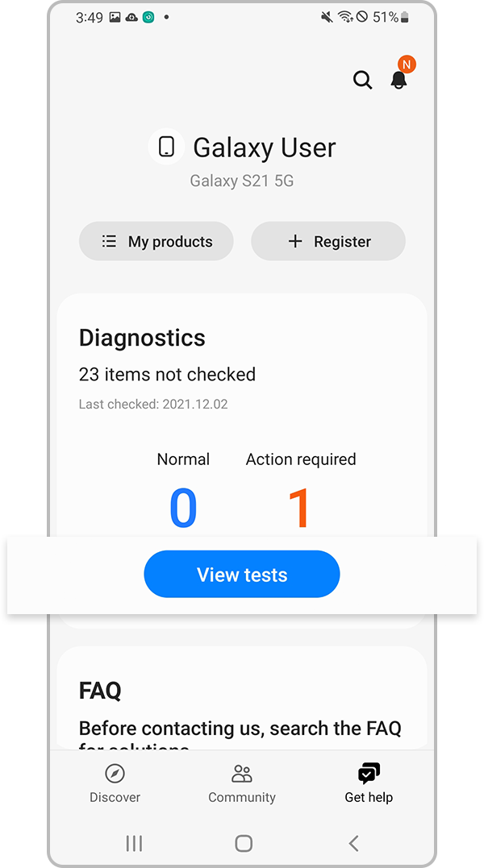Open the notification bell with badge
The width and height of the screenshot is (484, 868).
[398, 81]
